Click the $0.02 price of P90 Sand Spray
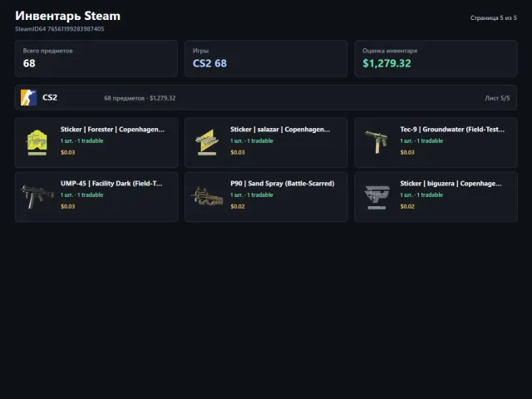 point(238,206)
